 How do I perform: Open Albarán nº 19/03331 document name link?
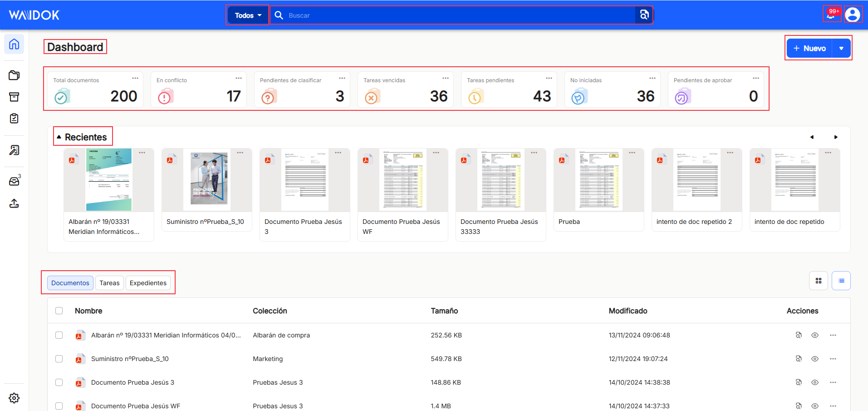[166, 335]
